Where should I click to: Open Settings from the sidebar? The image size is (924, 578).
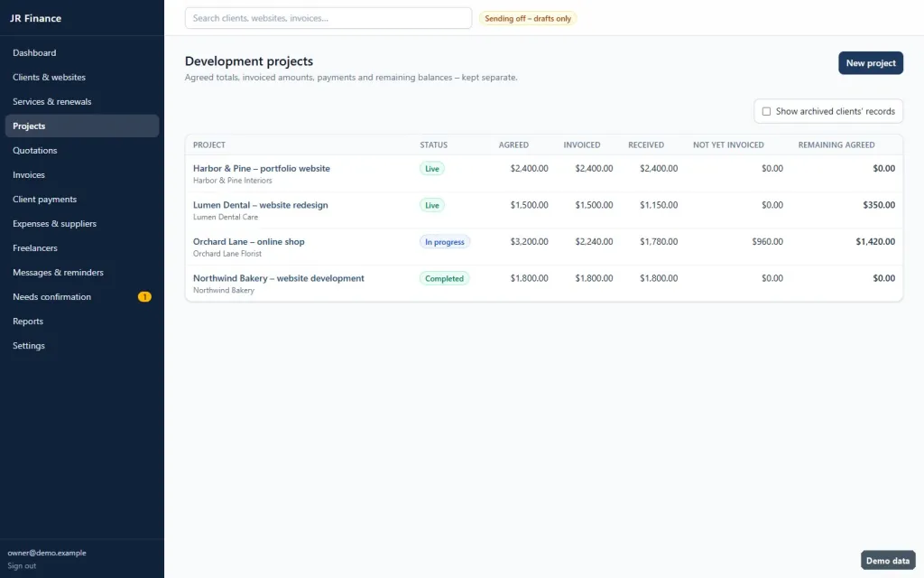pyautogui.click(x=82, y=346)
